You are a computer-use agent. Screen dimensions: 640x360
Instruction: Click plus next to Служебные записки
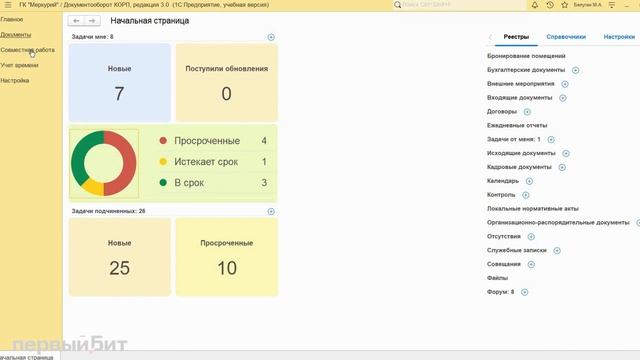[x=557, y=251]
